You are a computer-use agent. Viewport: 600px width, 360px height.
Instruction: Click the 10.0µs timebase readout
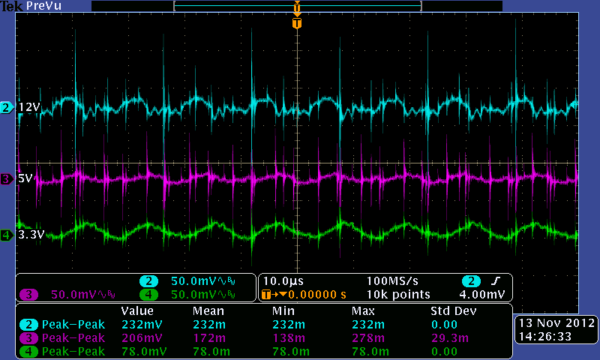pyautogui.click(x=283, y=282)
